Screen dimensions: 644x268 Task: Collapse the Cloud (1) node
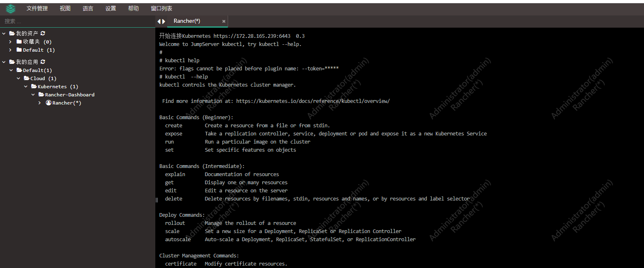point(18,78)
